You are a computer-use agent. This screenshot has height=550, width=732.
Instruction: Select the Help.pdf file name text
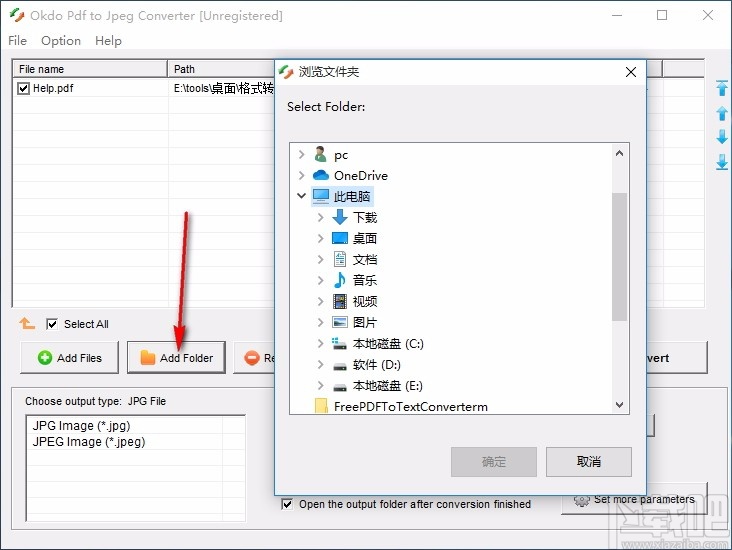53,88
